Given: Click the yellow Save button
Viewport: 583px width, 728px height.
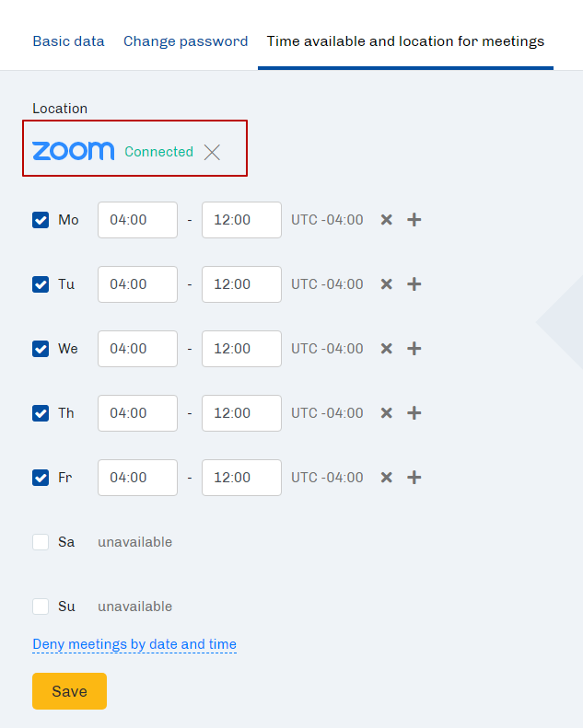Looking at the screenshot, I should coord(69,691).
